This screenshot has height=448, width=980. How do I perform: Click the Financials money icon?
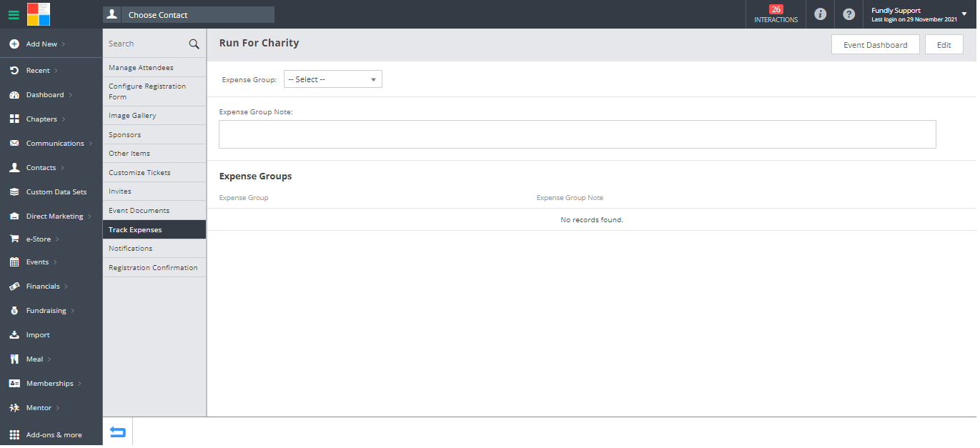(14, 287)
